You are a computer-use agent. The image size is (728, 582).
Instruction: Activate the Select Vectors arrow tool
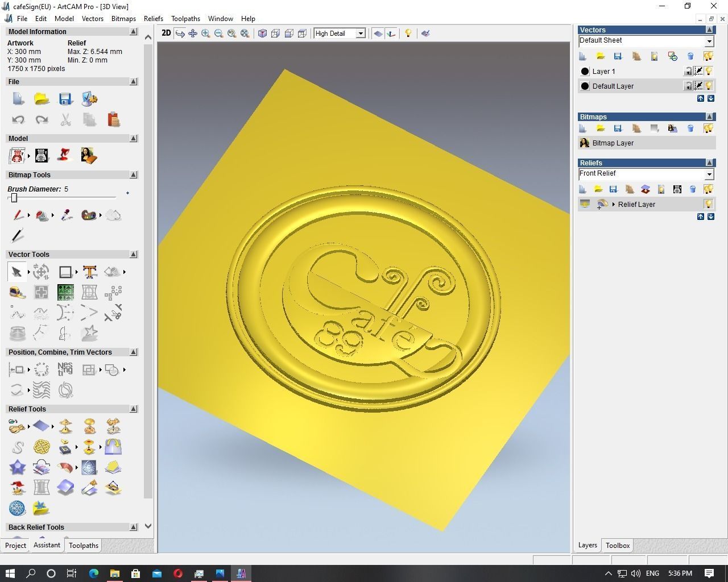pyautogui.click(x=16, y=272)
